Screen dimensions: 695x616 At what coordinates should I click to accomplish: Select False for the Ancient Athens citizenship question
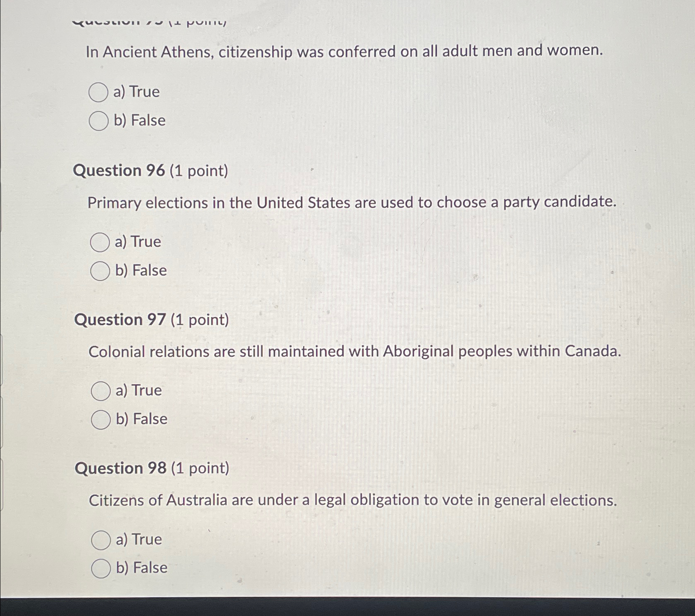coord(100,121)
